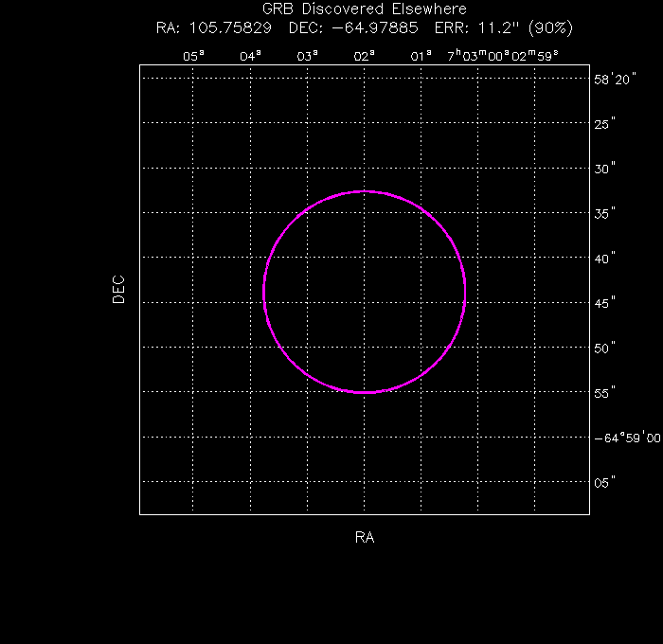Click the 05s RA tick label
Image resolution: width=663 pixels, height=644 pixels.
[x=193, y=56]
